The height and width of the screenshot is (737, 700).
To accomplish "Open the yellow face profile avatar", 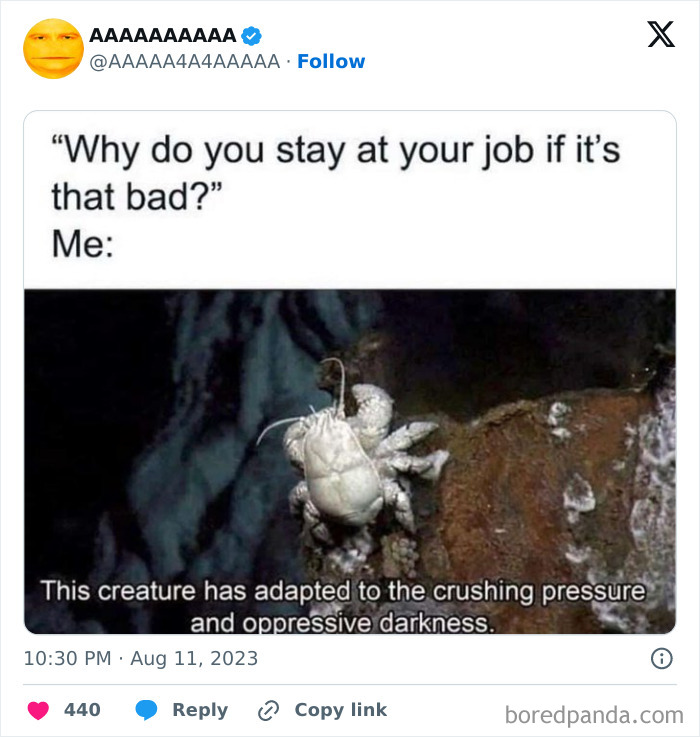I will point(54,48).
